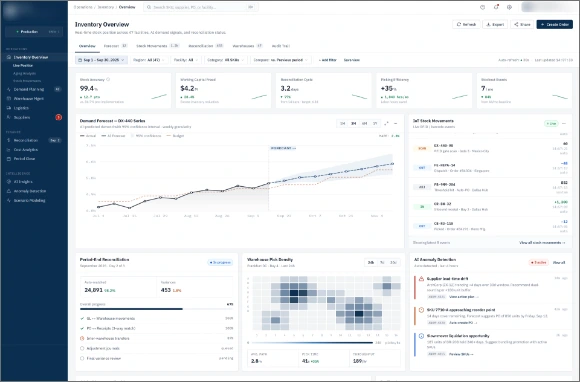580x382 pixels.
Task: Switch to the Reconciliation tab
Action: pyautogui.click(x=206, y=46)
